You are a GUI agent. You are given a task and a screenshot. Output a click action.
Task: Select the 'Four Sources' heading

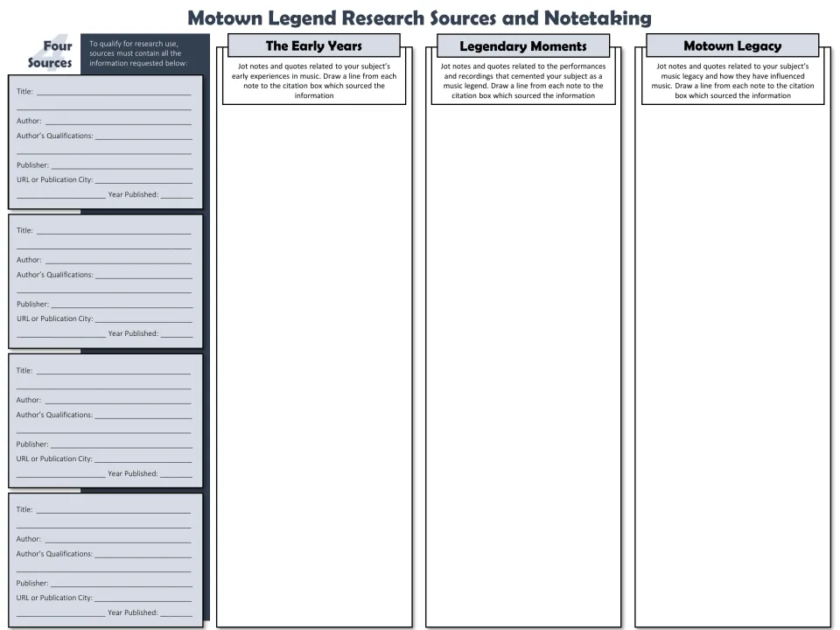coord(50,54)
